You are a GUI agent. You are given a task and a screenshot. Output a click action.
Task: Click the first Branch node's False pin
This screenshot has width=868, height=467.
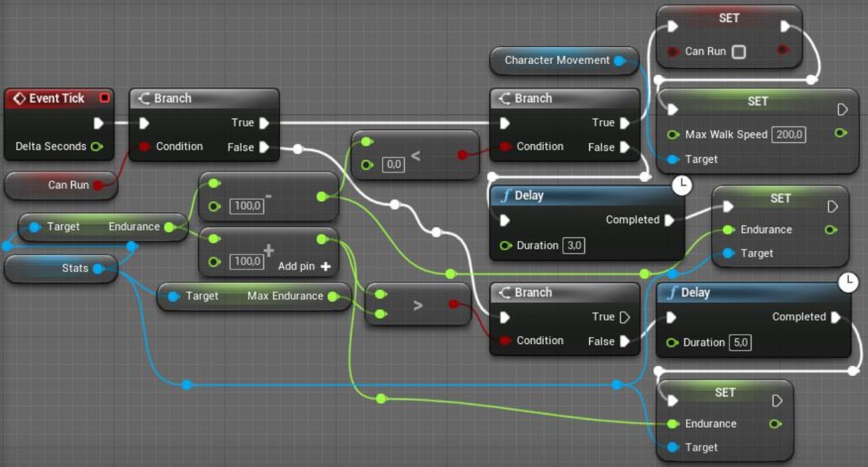[x=264, y=147]
